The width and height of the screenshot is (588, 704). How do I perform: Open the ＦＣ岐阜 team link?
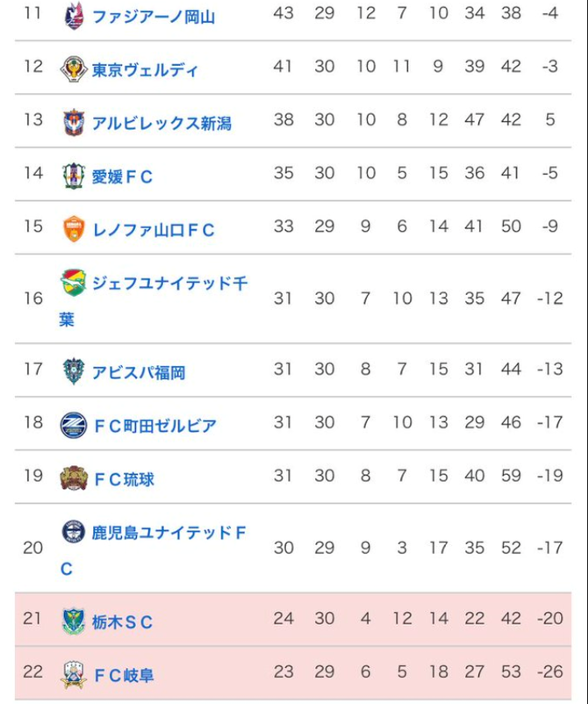[x=124, y=675]
